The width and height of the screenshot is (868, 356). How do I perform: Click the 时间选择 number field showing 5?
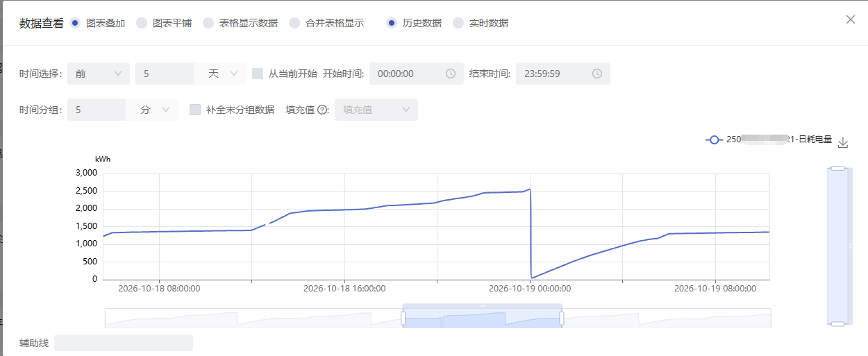coord(165,74)
